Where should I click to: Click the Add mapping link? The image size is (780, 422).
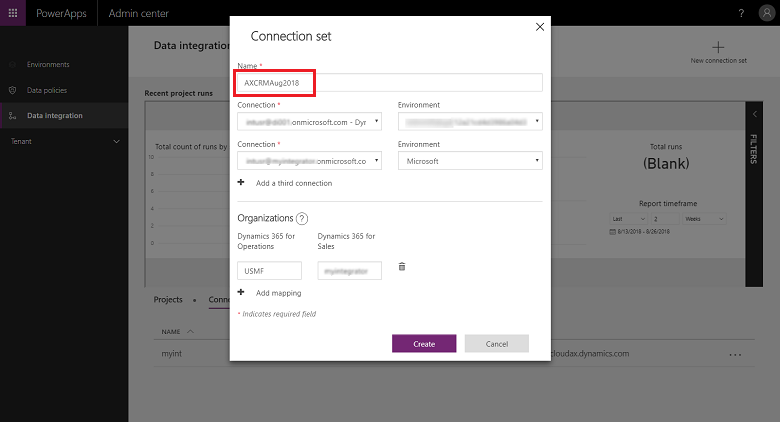point(279,293)
